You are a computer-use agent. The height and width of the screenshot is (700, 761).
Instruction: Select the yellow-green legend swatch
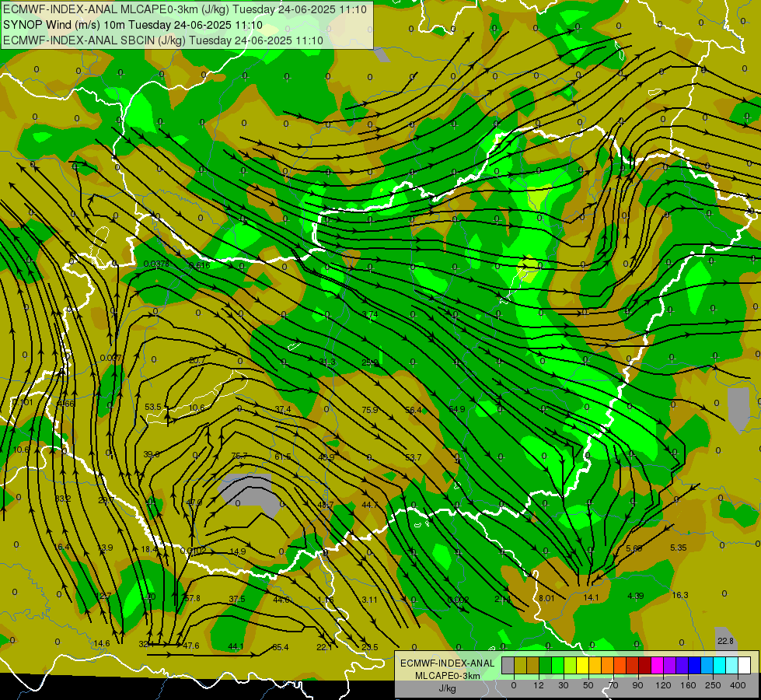pyautogui.click(x=571, y=666)
